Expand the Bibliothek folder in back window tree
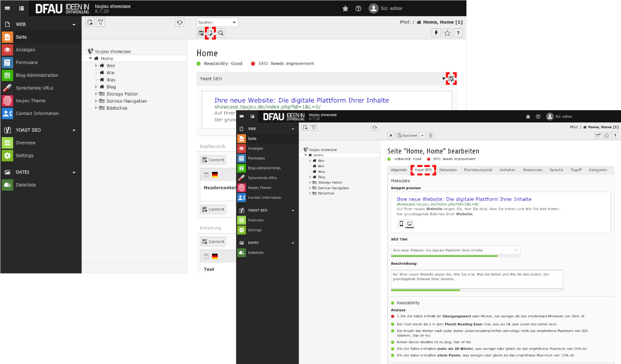 point(96,108)
